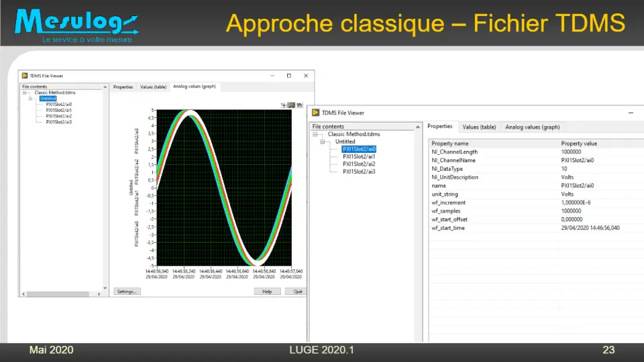Click scroll-down arrow of back window file contents
Image resolution: width=644 pixels, height=362 pixels.
[105, 288]
